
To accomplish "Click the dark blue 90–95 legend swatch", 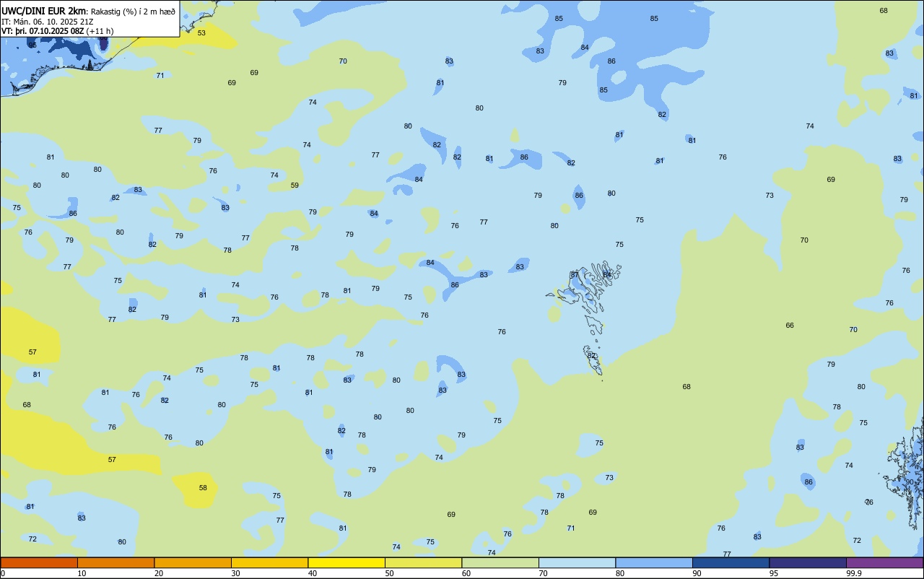I will pyautogui.click(x=731, y=562).
